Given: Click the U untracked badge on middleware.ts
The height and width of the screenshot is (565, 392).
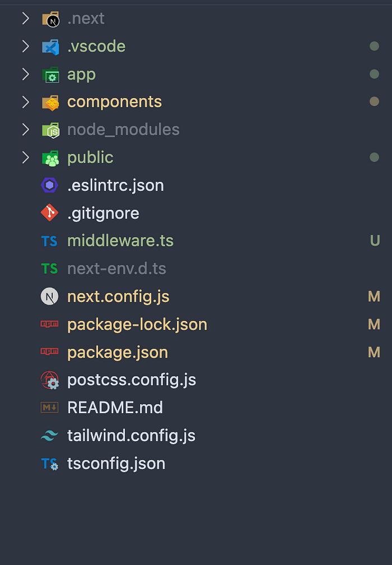Looking at the screenshot, I should click(x=375, y=241).
